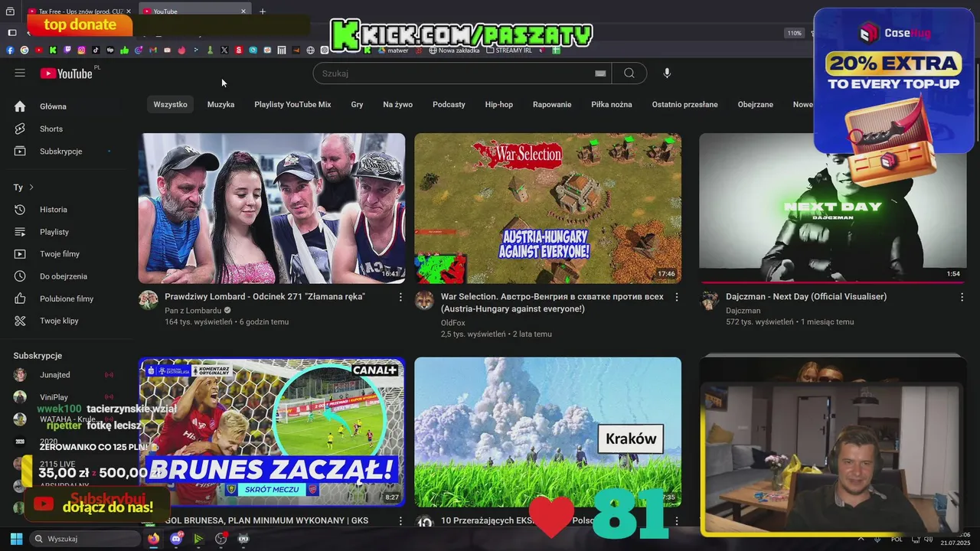Open Dajczman - Next Day video title

(806, 296)
